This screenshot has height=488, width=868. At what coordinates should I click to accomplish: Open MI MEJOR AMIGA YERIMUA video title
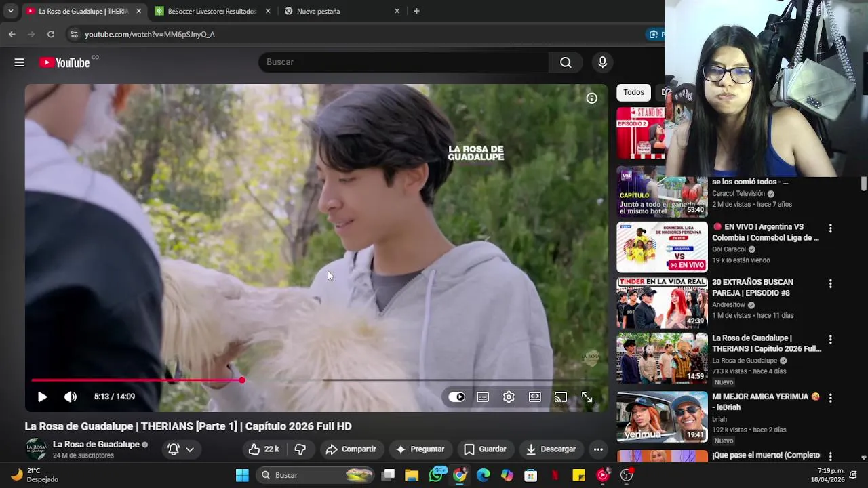click(x=766, y=402)
